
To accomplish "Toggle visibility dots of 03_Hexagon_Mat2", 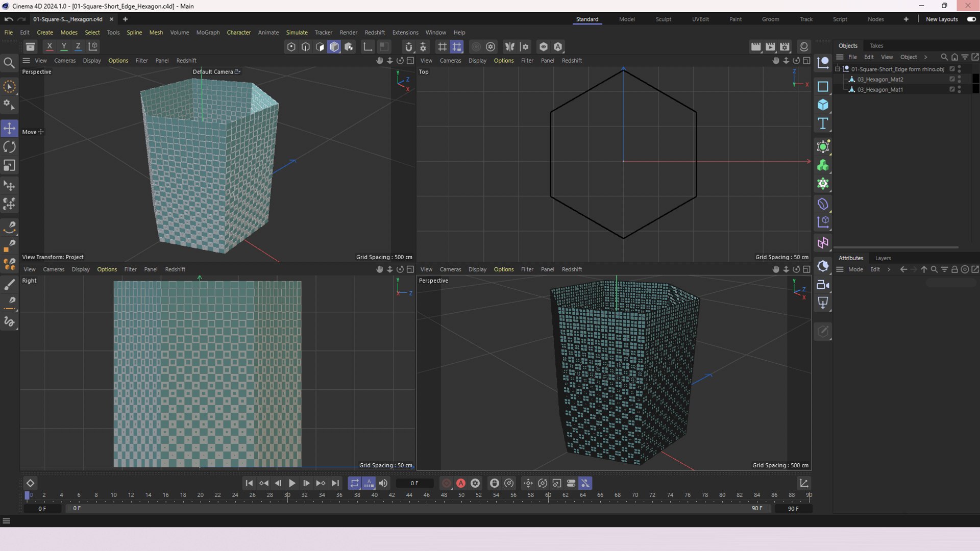I will [960, 80].
